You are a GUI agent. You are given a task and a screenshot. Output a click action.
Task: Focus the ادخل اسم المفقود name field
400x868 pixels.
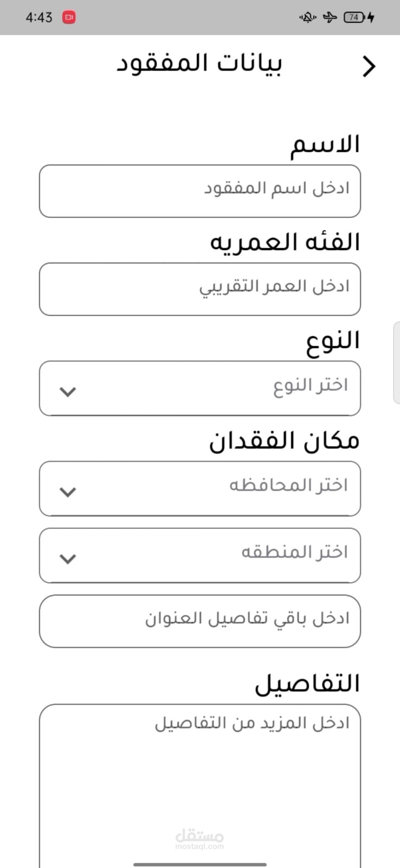point(199,191)
